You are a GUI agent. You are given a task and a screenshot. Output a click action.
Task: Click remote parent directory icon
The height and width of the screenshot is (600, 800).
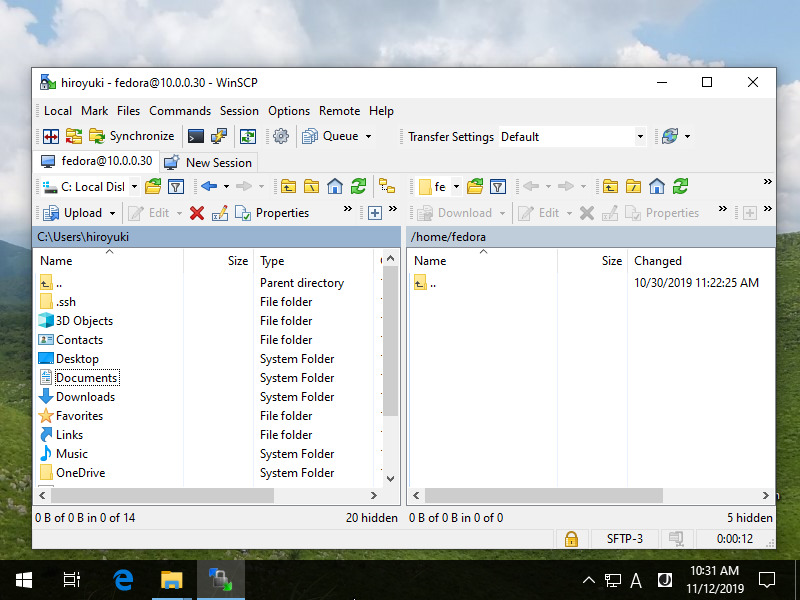(610, 187)
